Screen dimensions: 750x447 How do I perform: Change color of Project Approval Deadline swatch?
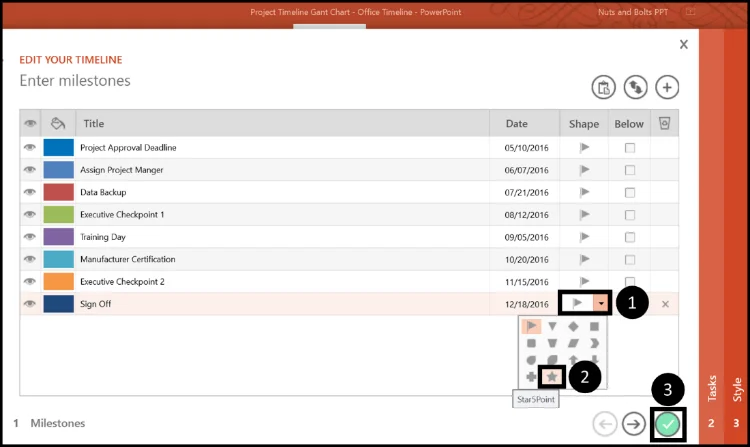point(58,148)
